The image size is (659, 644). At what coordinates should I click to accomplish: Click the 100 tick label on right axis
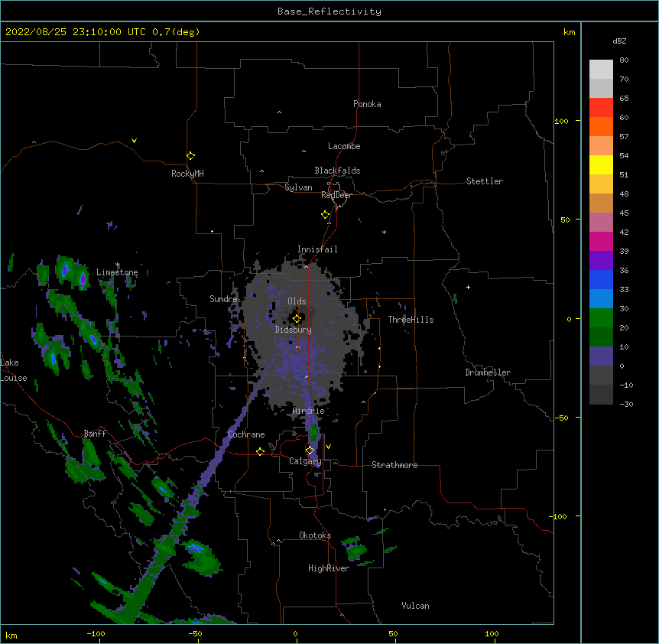point(561,121)
